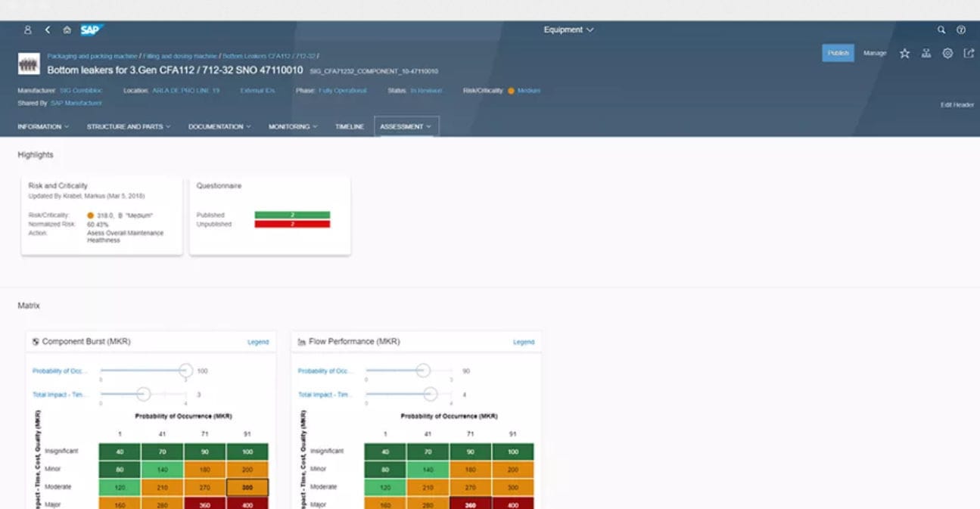
Task: Open the search icon in top bar
Action: 941,29
